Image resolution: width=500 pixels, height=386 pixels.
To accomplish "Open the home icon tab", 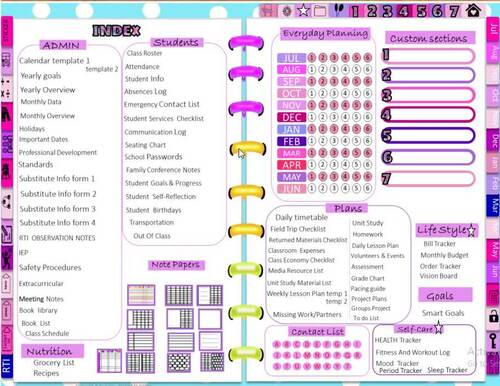I will (x=474, y=11).
